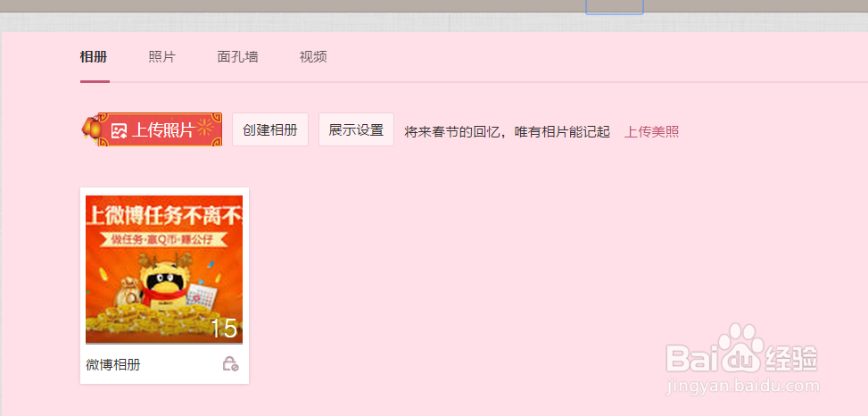Open the 照片 tab
The image size is (868, 416).
tap(161, 56)
